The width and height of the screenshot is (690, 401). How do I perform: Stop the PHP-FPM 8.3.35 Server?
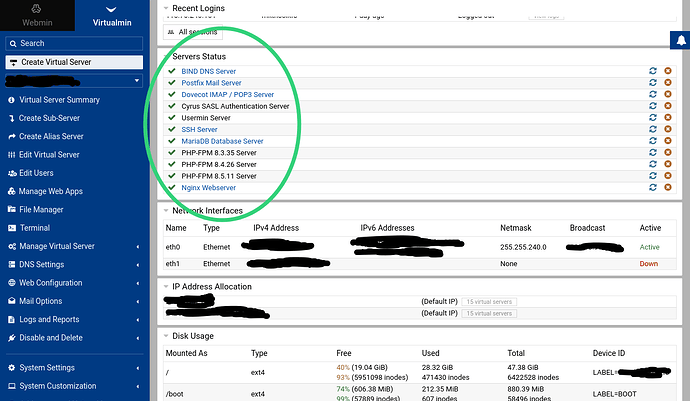(x=668, y=152)
